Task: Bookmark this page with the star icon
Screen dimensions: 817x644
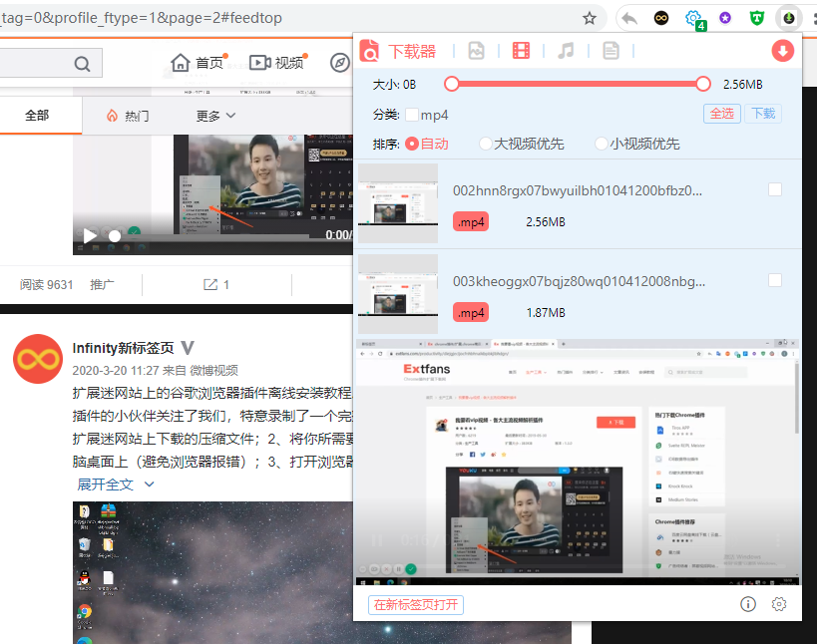Action: coord(590,18)
